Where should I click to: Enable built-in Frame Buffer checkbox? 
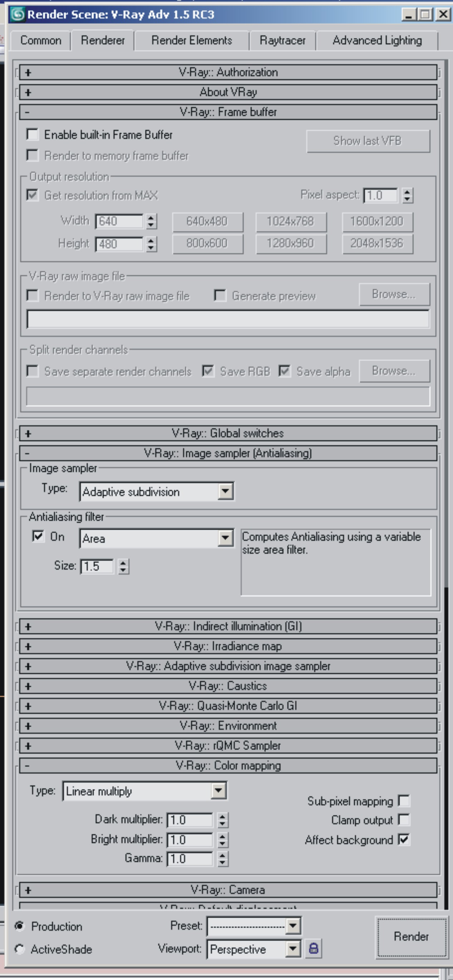coord(32,134)
